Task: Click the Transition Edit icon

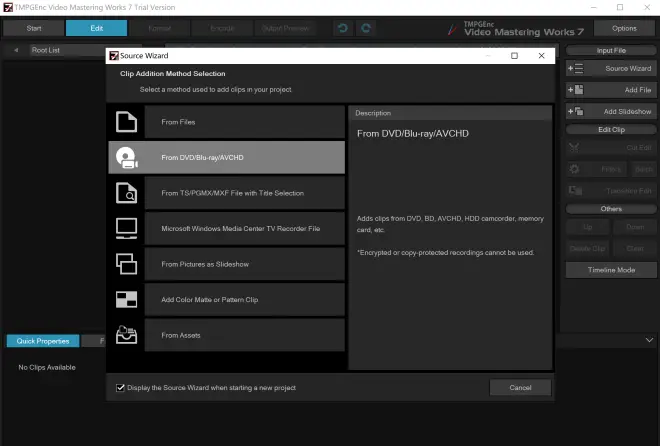Action: point(575,191)
